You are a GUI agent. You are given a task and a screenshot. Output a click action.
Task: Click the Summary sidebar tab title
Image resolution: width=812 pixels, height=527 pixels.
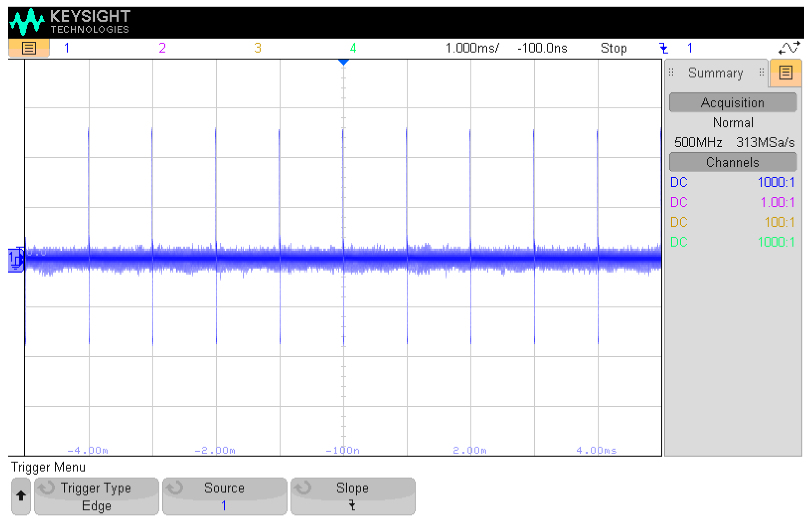[715, 73]
